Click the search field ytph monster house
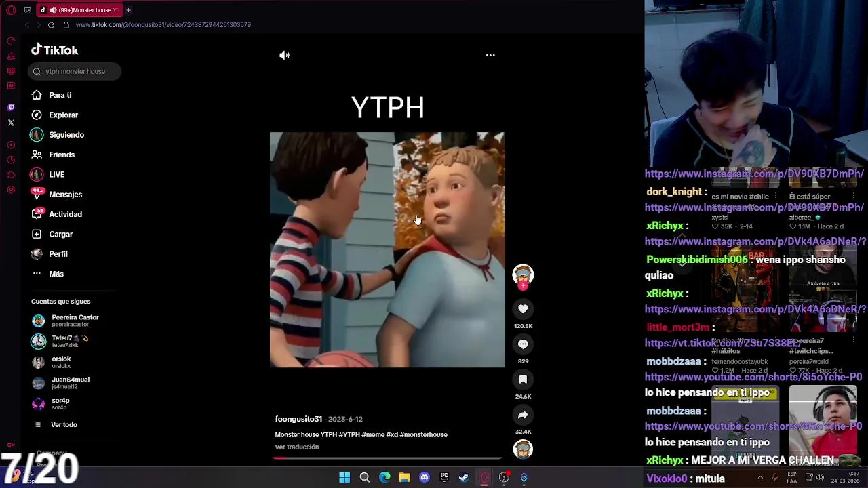The width and height of the screenshot is (868, 488). (x=75, y=71)
